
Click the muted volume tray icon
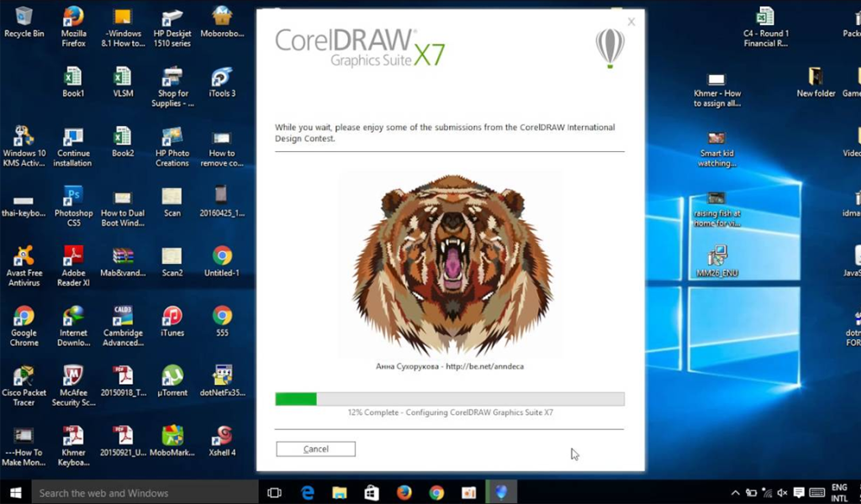pos(783,492)
